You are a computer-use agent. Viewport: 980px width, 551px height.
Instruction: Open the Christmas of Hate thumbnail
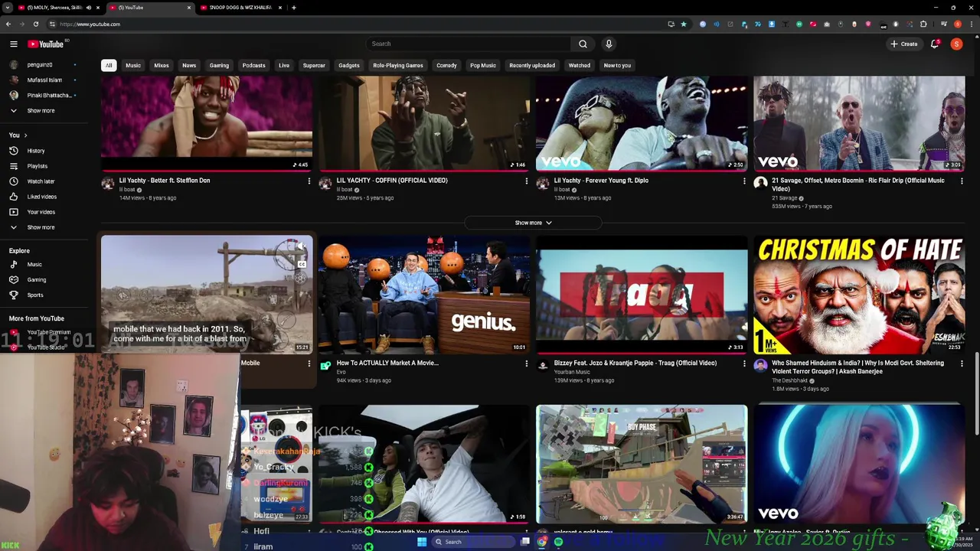[859, 295]
